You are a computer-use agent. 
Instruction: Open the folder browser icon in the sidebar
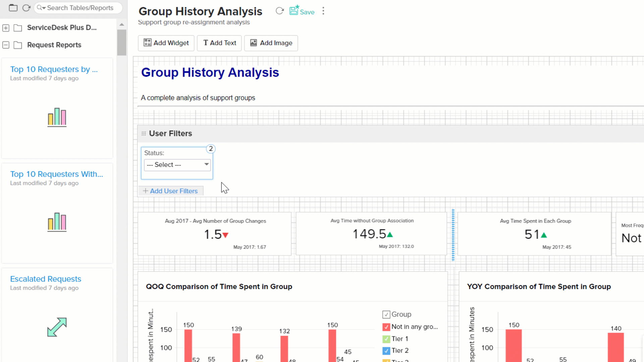[13, 7]
